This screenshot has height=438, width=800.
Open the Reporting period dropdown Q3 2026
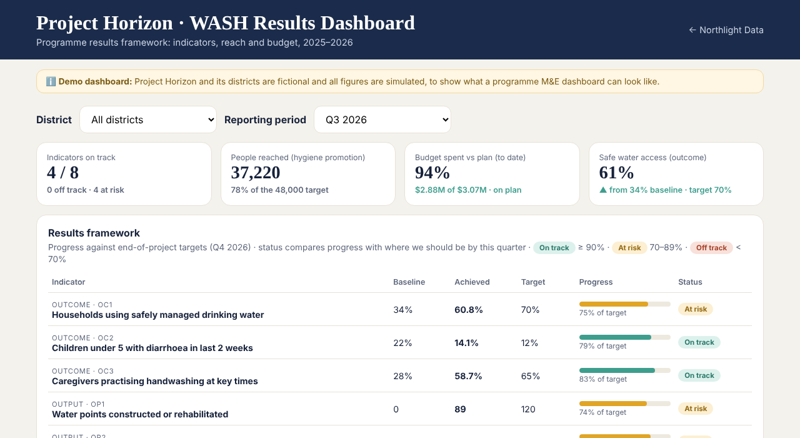(x=383, y=119)
